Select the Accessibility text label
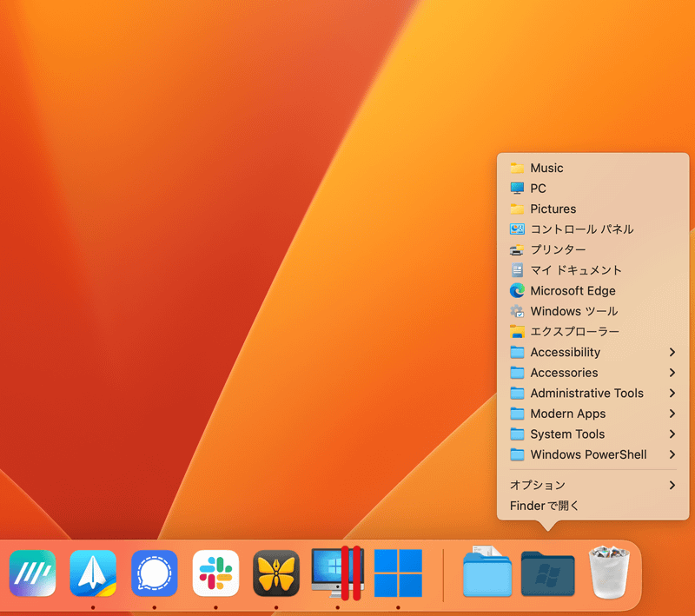695x616 pixels. [566, 353]
